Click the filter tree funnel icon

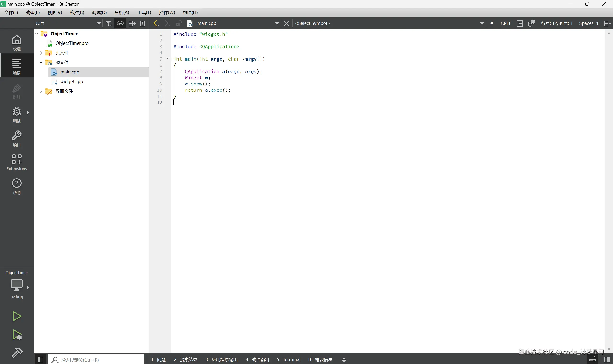108,23
